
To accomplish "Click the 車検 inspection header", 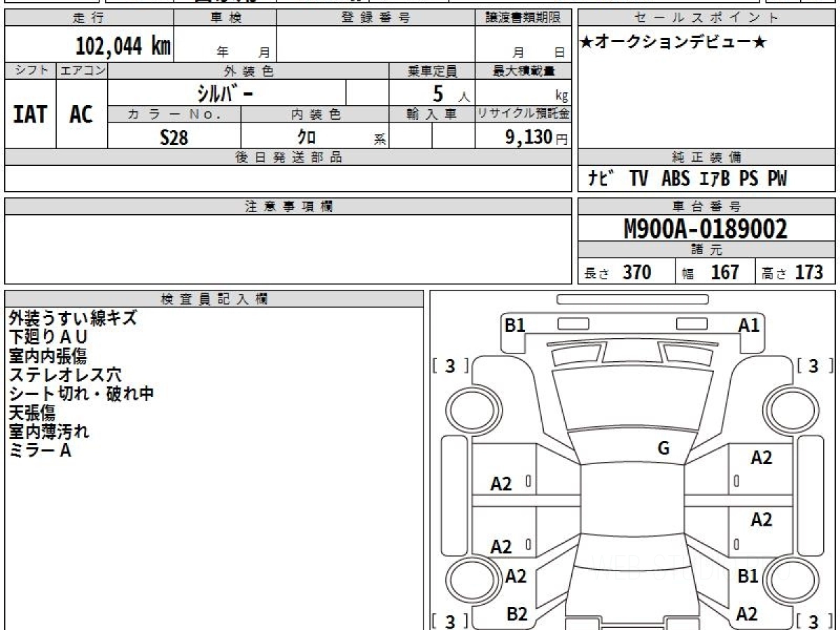I will 225,18.
